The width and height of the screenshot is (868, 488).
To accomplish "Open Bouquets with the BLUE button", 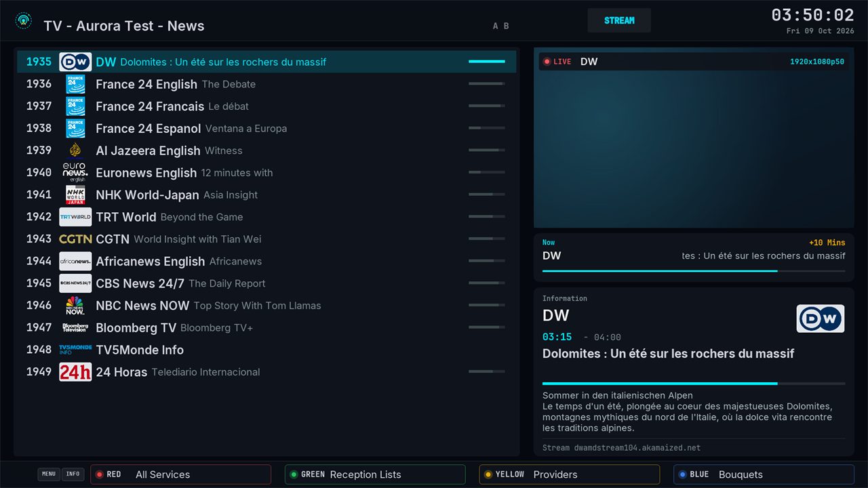I will point(764,474).
